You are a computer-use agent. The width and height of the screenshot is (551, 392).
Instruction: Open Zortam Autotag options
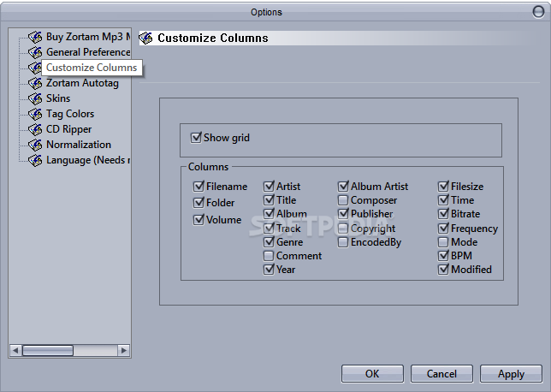click(83, 83)
